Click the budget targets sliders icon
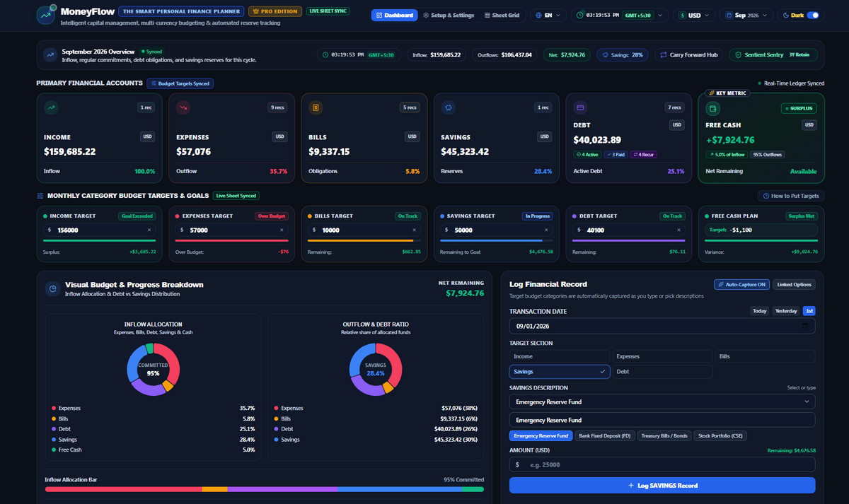Viewport: 849px width, 504px height. pyautogui.click(x=40, y=196)
